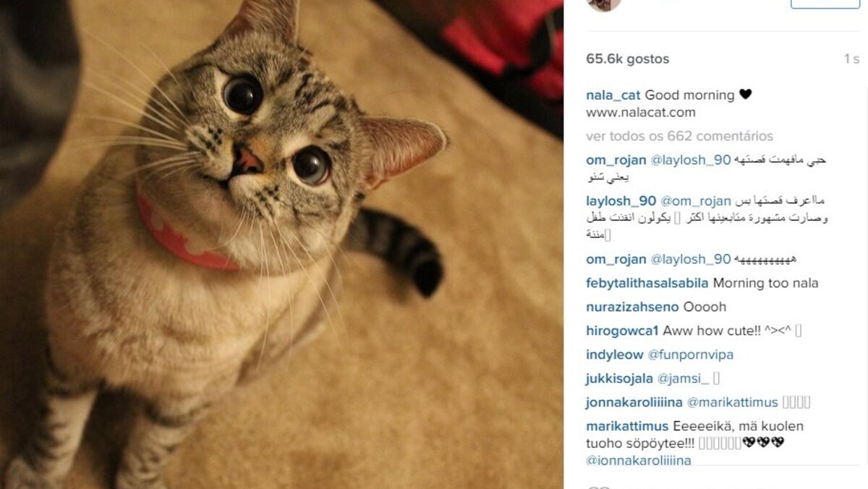Open indyleow's profile
The width and height of the screenshot is (868, 489).
coord(615,355)
